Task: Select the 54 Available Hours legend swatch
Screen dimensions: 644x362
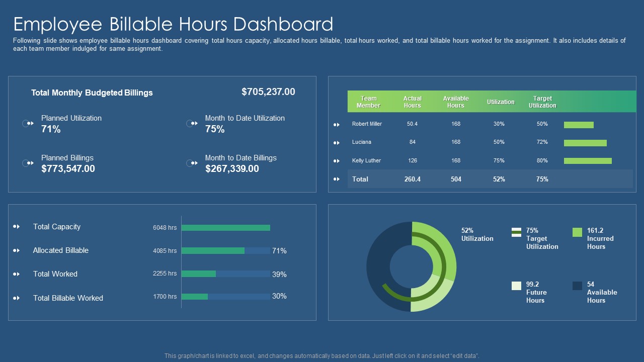Action: pos(577,286)
